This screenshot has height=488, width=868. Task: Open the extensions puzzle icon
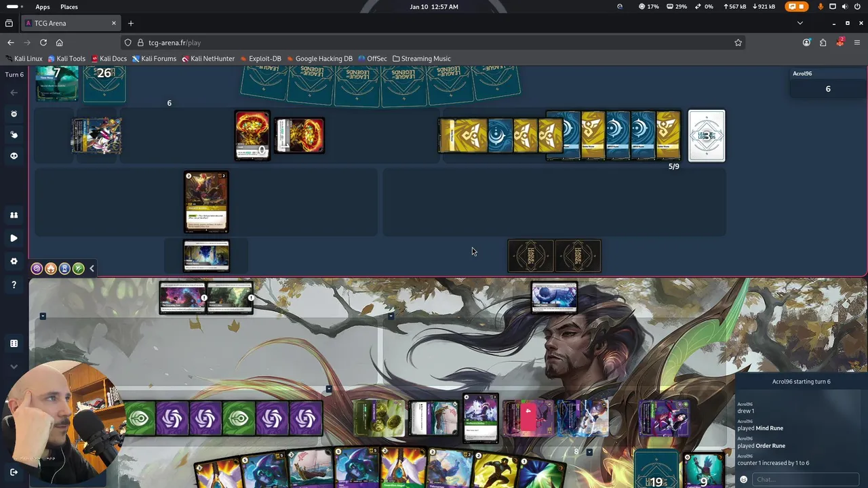(823, 42)
